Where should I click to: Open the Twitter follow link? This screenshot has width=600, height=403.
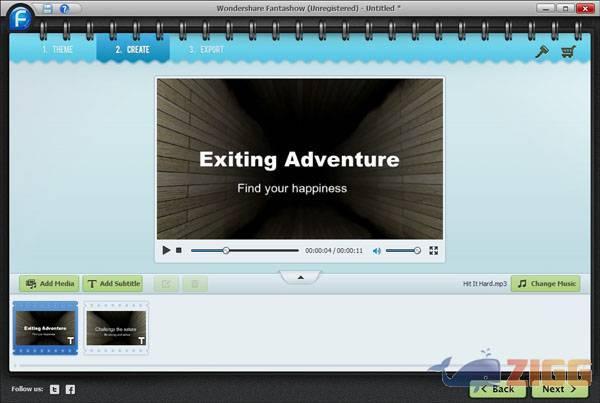point(55,388)
